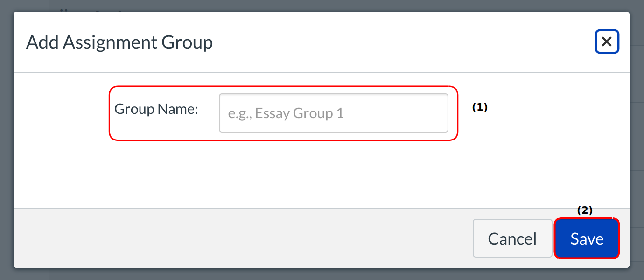Click the (2) annotation above Save
Screen dimensions: 644x280
584,210
